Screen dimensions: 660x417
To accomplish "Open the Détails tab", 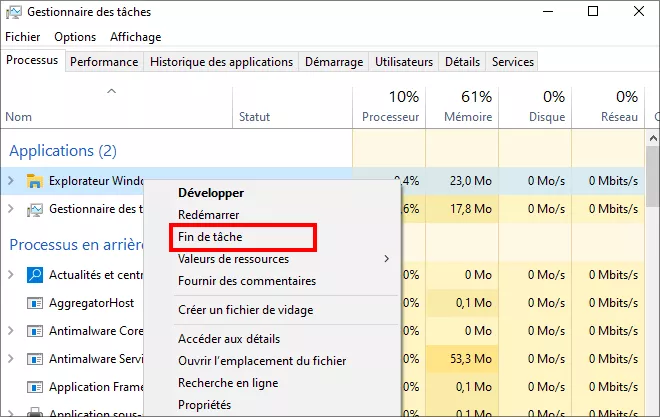I will pos(462,62).
